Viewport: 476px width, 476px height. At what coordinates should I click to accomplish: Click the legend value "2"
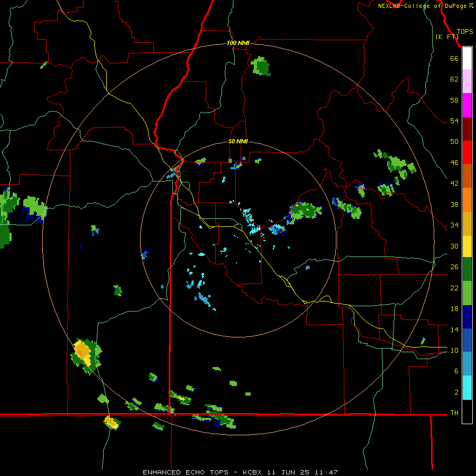[456, 392]
